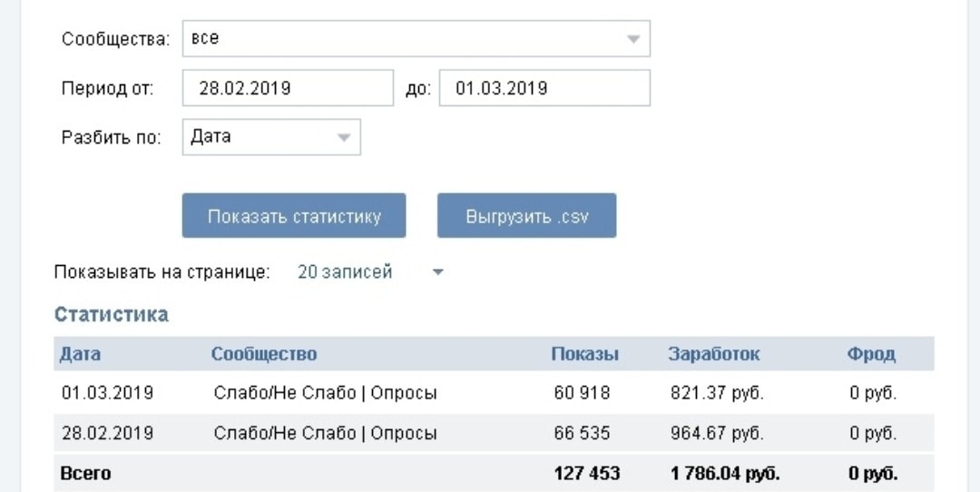The image size is (980, 492).
Task: Open the 20 записей per-page selector
Action: point(345,271)
